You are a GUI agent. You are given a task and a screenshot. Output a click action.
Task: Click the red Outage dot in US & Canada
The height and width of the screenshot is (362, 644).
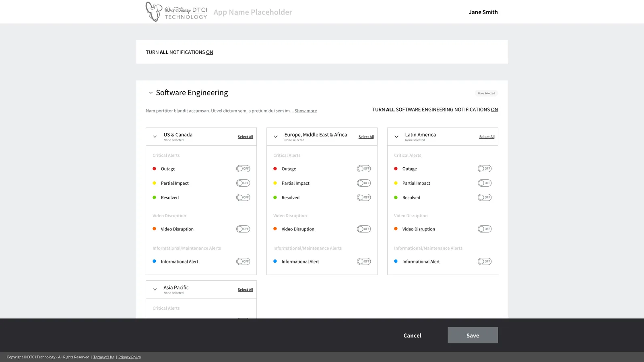154,169
